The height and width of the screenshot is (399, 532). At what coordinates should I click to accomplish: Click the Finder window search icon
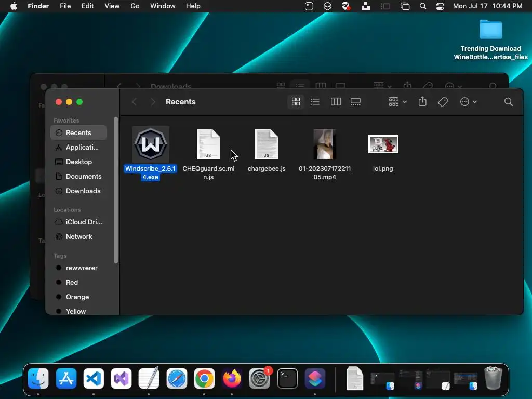pyautogui.click(x=508, y=102)
